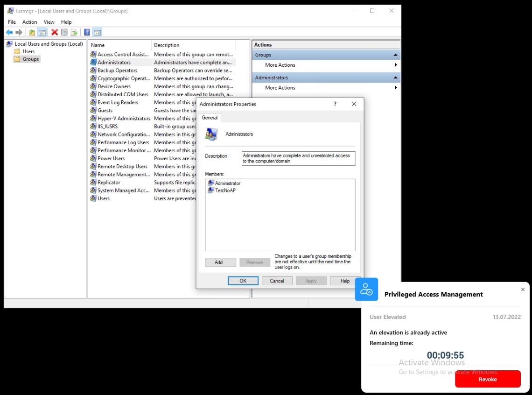Click the Administrator member icon in Members list
The height and width of the screenshot is (395, 532).
click(x=210, y=183)
